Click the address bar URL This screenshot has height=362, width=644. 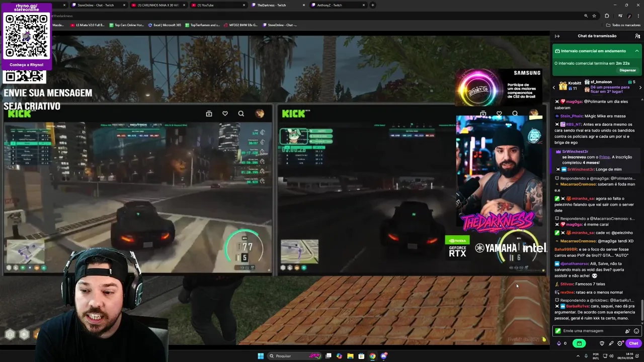(x=63, y=16)
